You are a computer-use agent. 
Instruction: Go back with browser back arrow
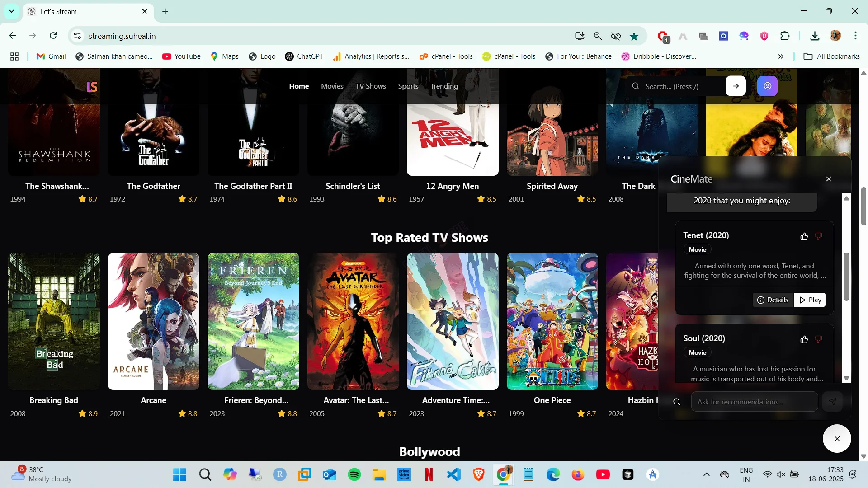tap(13, 36)
